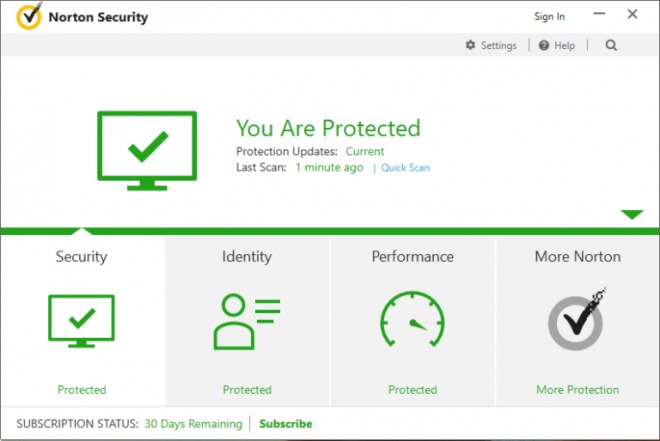The image size is (660, 441).
Task: Open the More Norton tab
Action: 578,256
